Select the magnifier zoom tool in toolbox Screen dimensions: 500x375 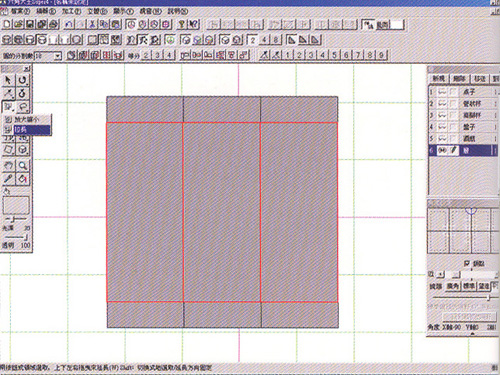tap(23, 166)
